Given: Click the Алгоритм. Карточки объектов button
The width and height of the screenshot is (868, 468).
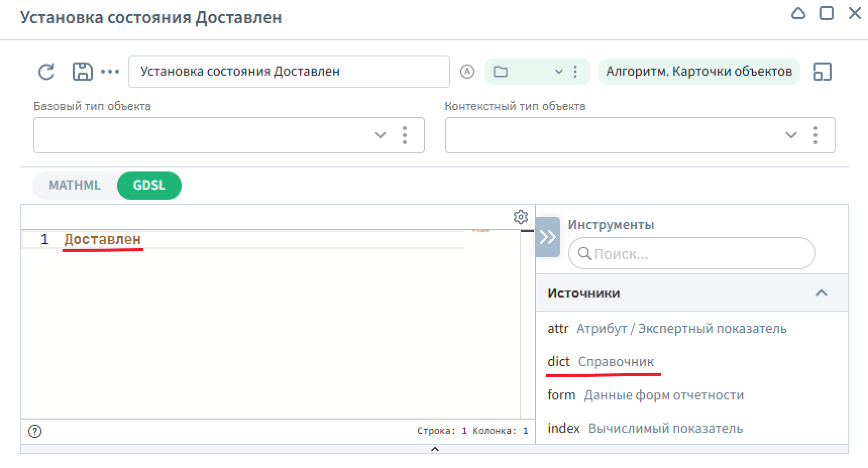Looking at the screenshot, I should pyautogui.click(x=699, y=72).
